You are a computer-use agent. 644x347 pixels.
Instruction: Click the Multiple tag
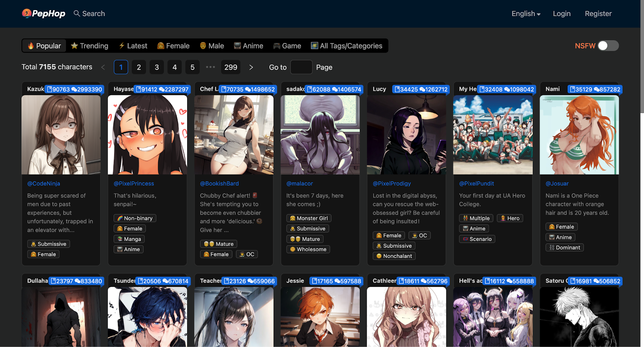[x=476, y=218]
